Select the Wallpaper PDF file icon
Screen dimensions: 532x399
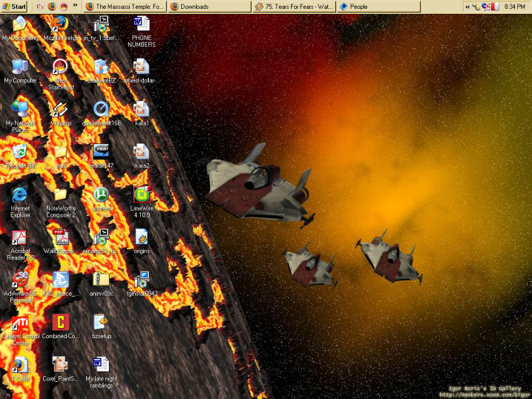(x=61, y=242)
